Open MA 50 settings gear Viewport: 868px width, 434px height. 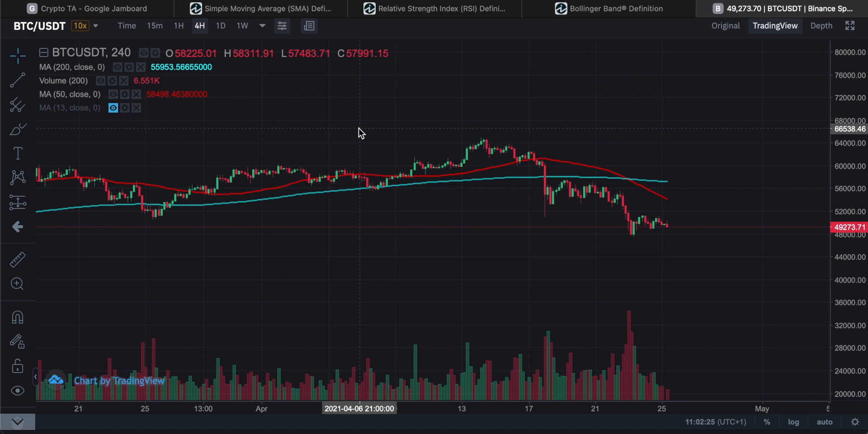coord(125,94)
